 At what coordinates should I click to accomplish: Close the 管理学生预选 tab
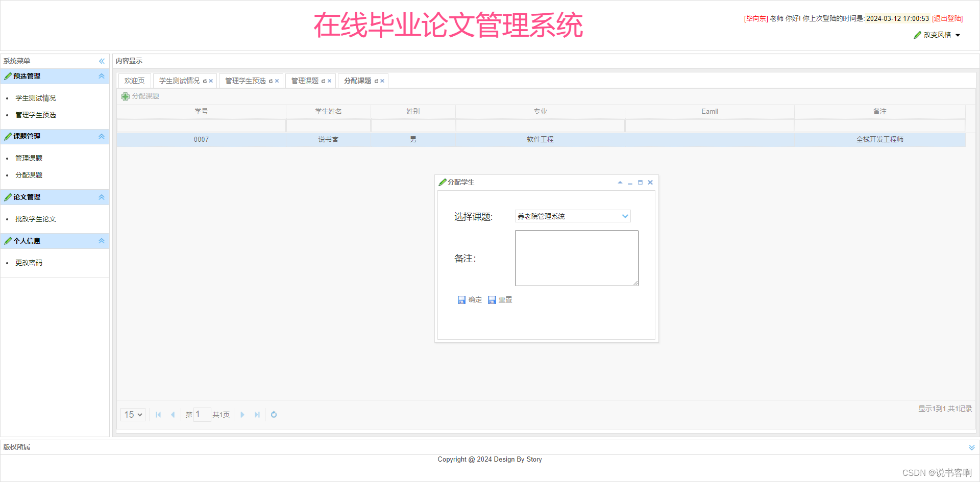pyautogui.click(x=277, y=81)
